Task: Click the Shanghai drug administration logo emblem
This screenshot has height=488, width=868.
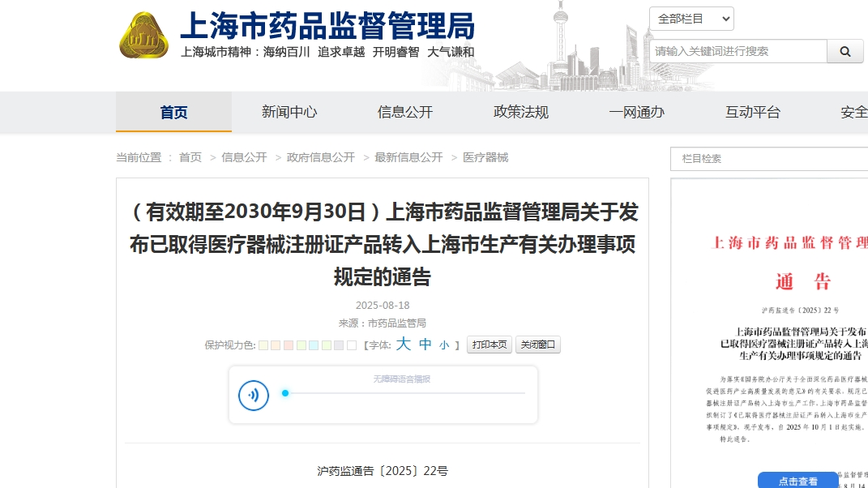Action: coord(143,36)
